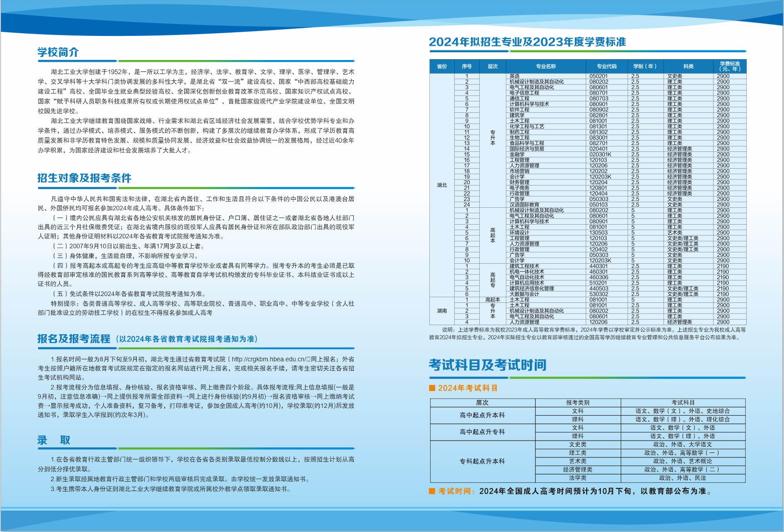Select the 汉语国际教育 major row
Screen dimensions: 784x532
pos(524,205)
